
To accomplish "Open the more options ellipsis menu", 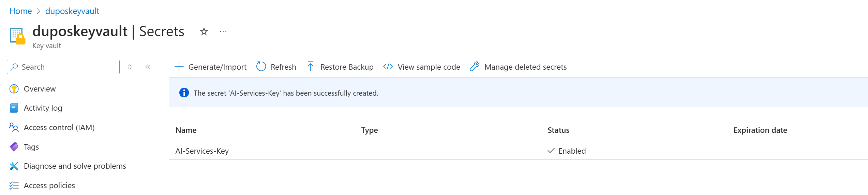I will (223, 31).
